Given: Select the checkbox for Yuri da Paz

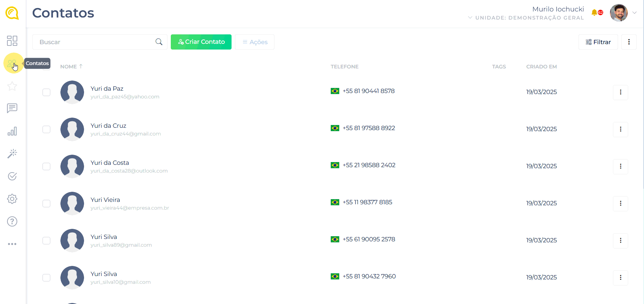Looking at the screenshot, I should (x=47, y=92).
